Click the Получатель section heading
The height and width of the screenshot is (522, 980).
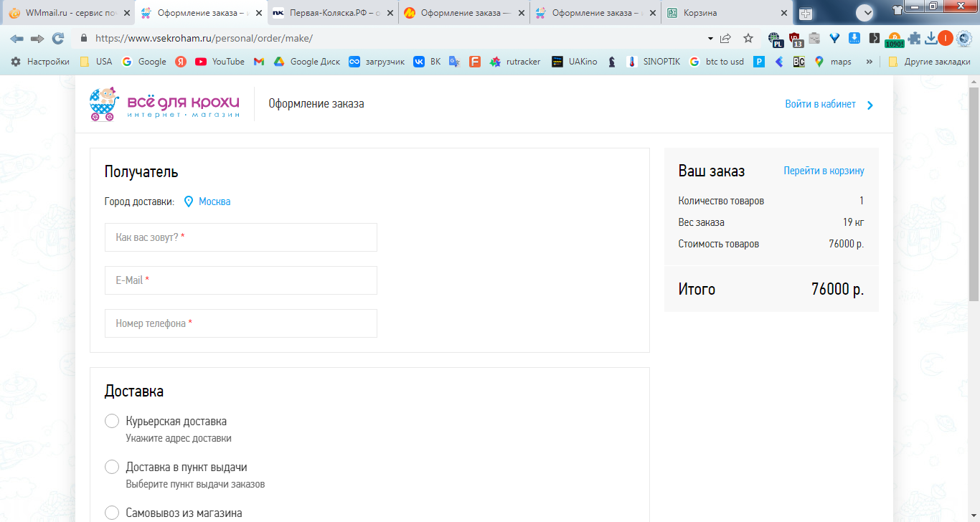(141, 172)
